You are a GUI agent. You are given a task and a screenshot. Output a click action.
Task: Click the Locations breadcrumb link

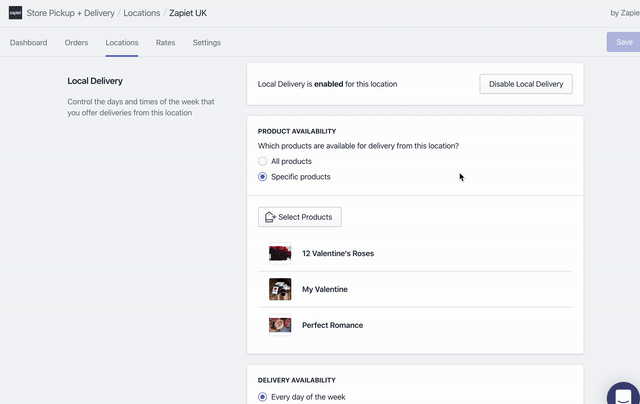coord(141,13)
